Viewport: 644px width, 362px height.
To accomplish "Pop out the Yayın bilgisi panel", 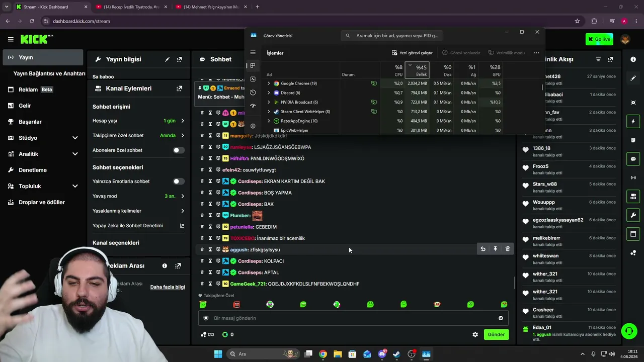I will tap(179, 59).
